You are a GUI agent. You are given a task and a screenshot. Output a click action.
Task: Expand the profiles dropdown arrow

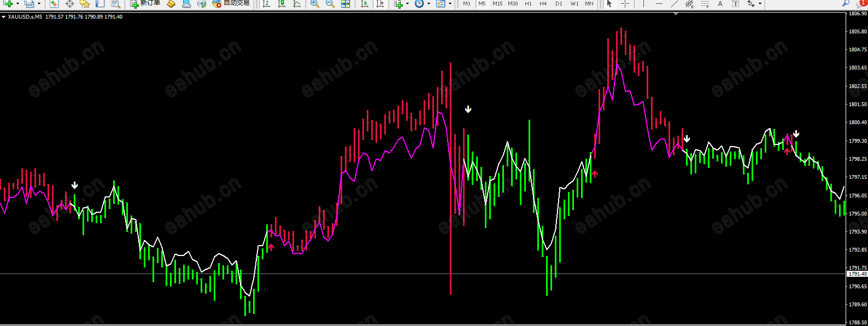[39, 3]
